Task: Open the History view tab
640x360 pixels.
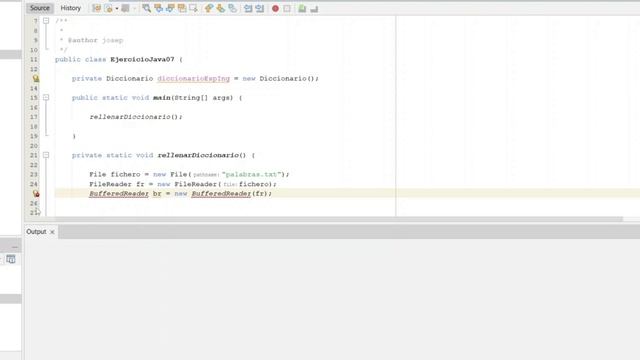Action: pyautogui.click(x=71, y=8)
